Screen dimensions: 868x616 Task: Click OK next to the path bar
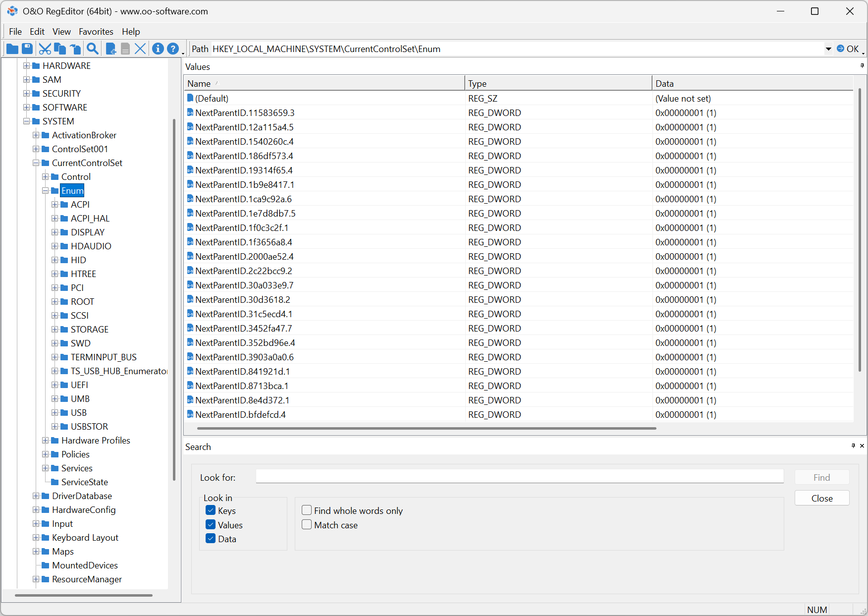click(x=848, y=49)
